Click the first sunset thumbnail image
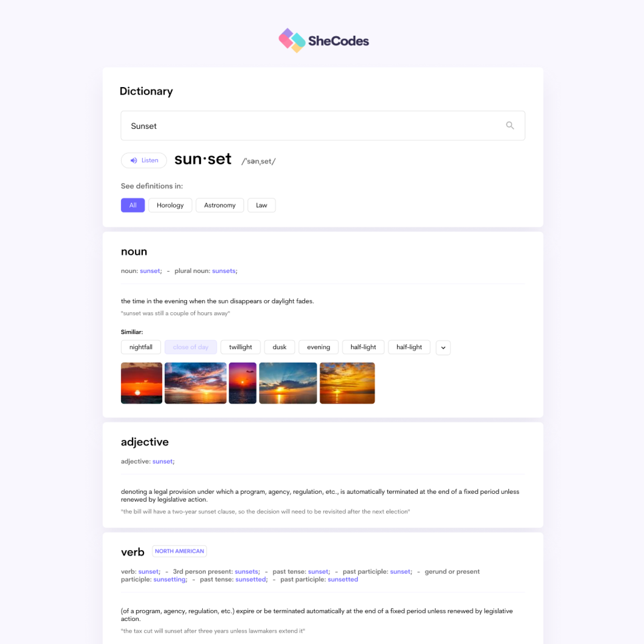The image size is (644, 644). click(x=141, y=383)
